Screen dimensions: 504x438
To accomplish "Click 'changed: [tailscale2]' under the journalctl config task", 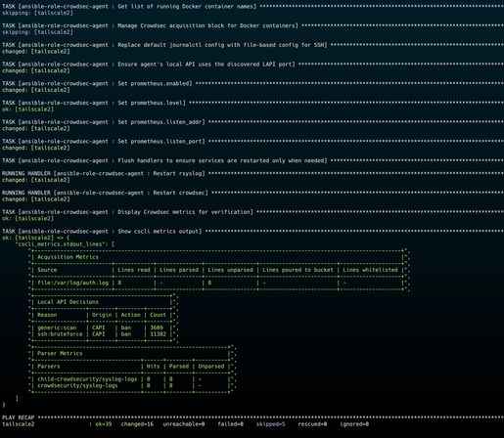I will [x=36, y=52].
